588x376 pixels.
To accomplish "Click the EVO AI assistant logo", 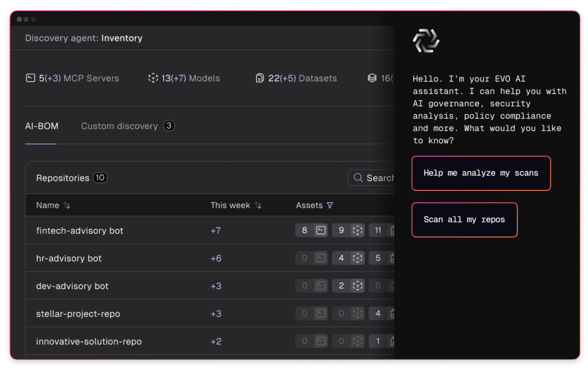I will (x=426, y=41).
